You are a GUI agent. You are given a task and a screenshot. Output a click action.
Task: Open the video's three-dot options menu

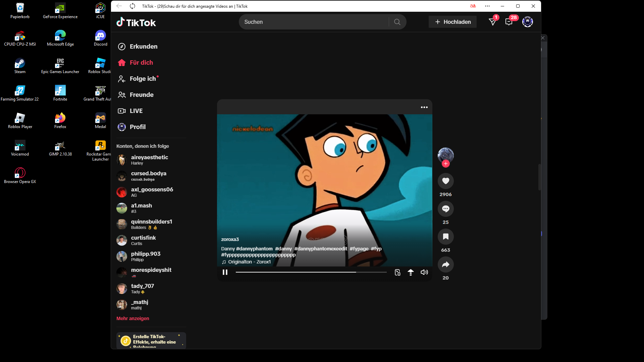tap(424, 107)
